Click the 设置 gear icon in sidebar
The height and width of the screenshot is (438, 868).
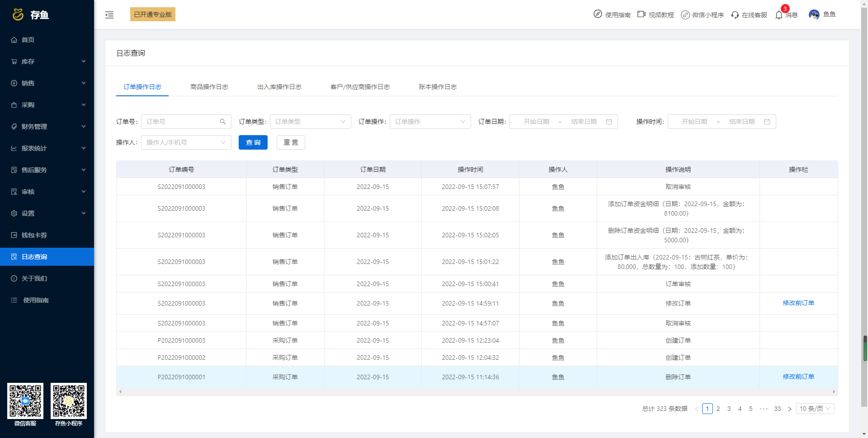tap(14, 213)
